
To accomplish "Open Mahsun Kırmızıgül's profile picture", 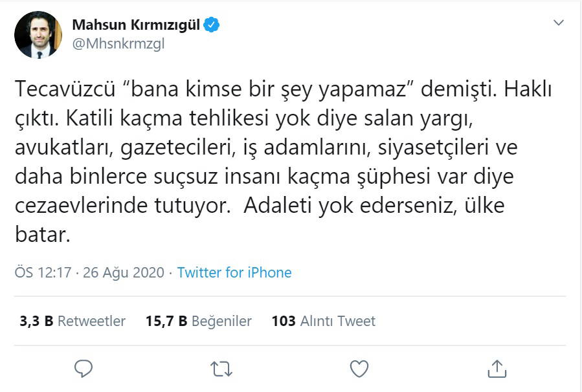I will [38, 35].
